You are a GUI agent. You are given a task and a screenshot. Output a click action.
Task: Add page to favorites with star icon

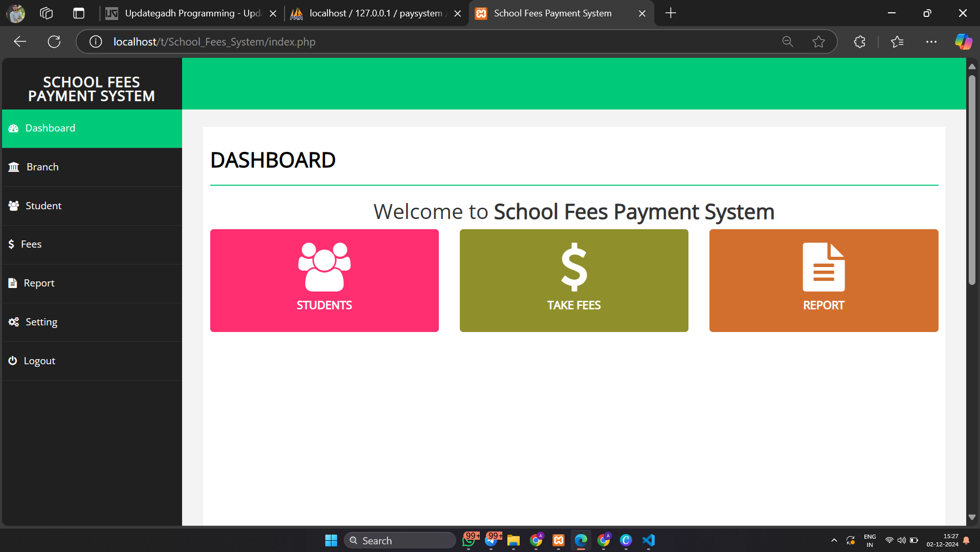pos(818,42)
